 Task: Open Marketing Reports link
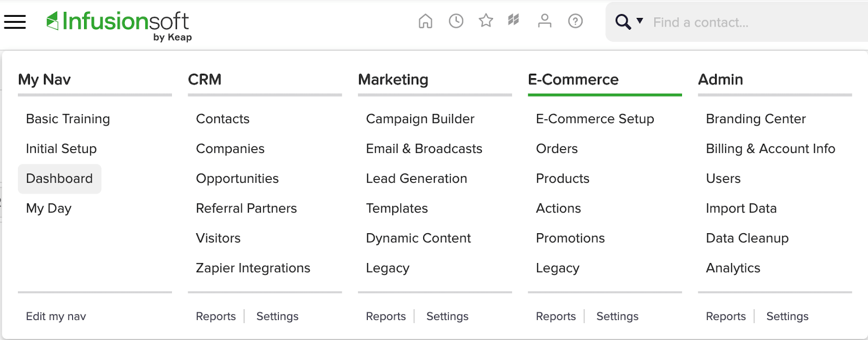click(x=386, y=316)
